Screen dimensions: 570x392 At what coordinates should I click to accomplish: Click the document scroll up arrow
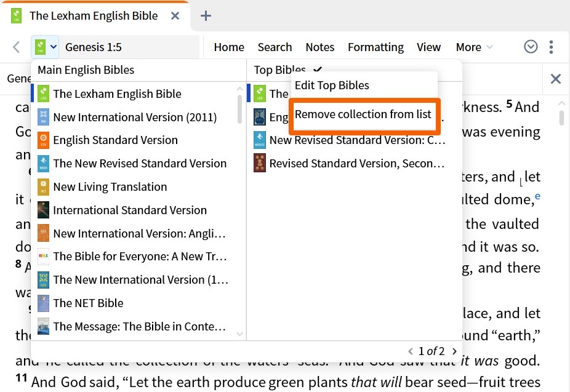point(561,103)
